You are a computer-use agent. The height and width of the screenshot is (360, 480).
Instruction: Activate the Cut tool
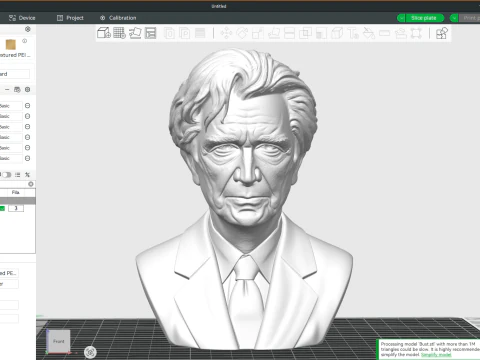tap(289, 33)
